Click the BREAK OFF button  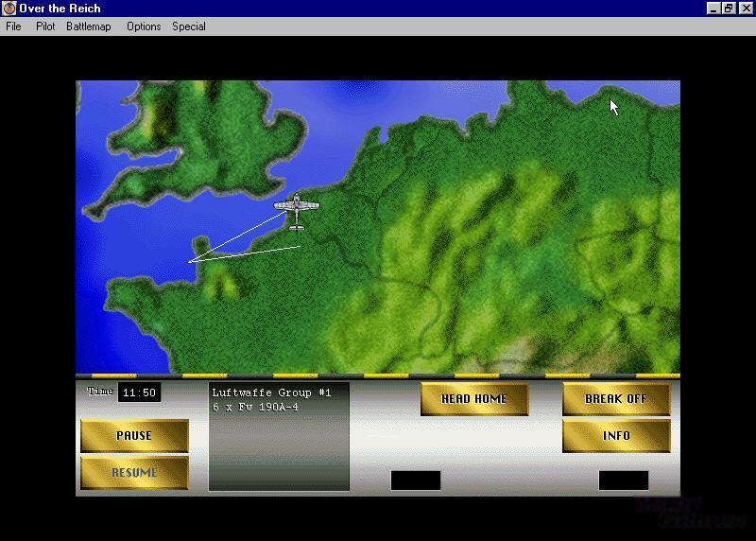pyautogui.click(x=616, y=398)
